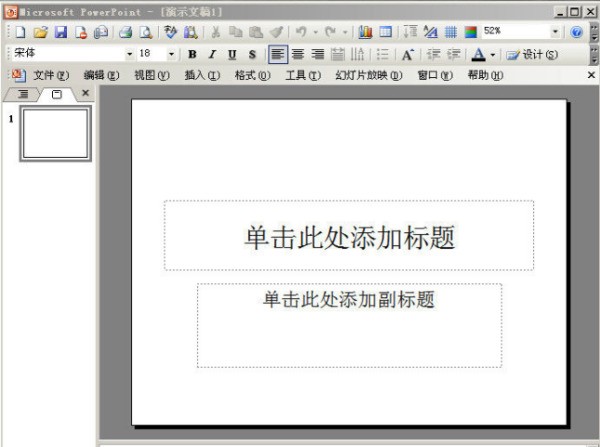Viewport: 600px width, 447px height.
Task: Switch to the Slides pane tab
Action: (x=57, y=95)
